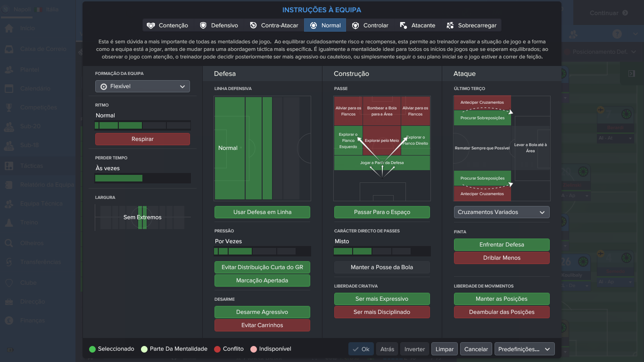Screen dimensions: 644x362
Task: Enable Manter a Posse da Bola
Action: point(382,267)
